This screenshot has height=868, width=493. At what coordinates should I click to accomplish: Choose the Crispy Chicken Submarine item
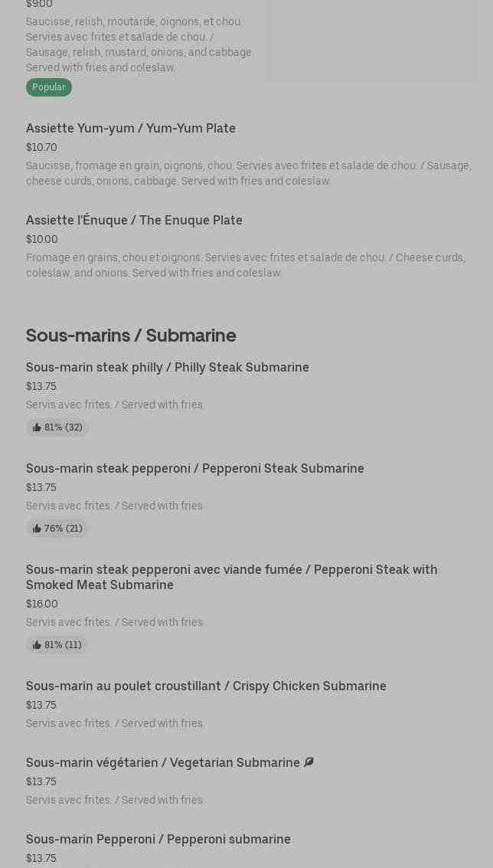pyautogui.click(x=206, y=686)
